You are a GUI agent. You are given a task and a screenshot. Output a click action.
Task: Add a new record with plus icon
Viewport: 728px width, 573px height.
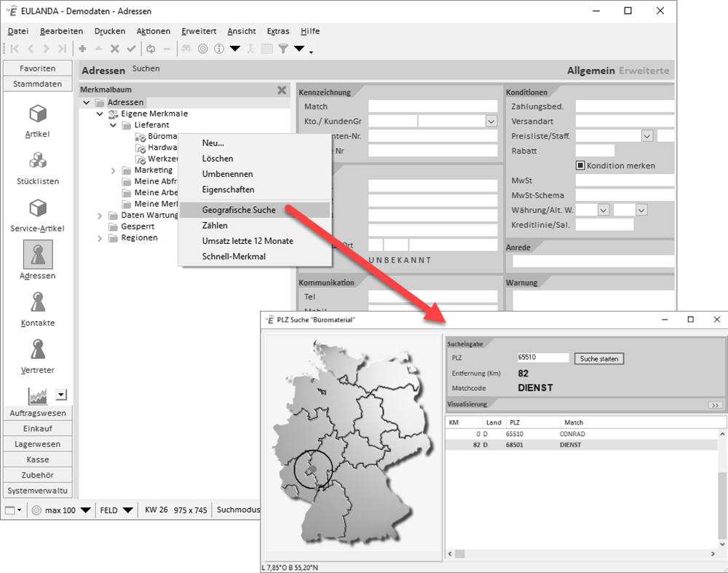(83, 48)
